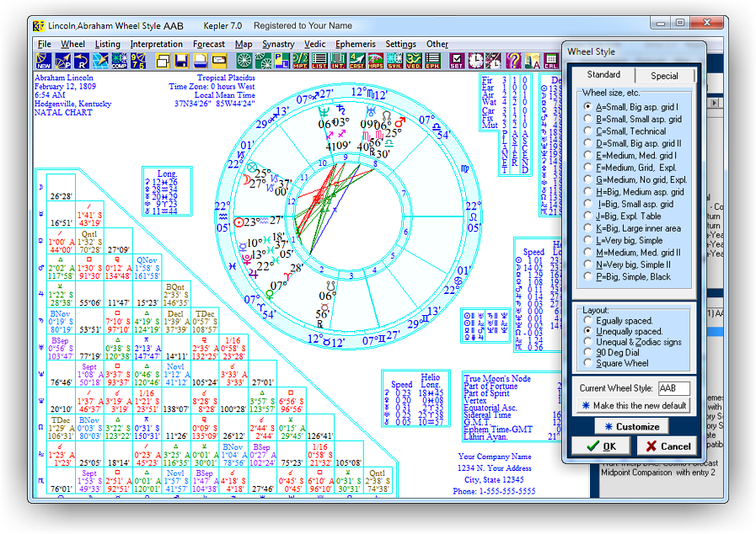Select 'B=Small, Small asp. grid' option
The height and width of the screenshot is (534, 756).
pos(632,119)
